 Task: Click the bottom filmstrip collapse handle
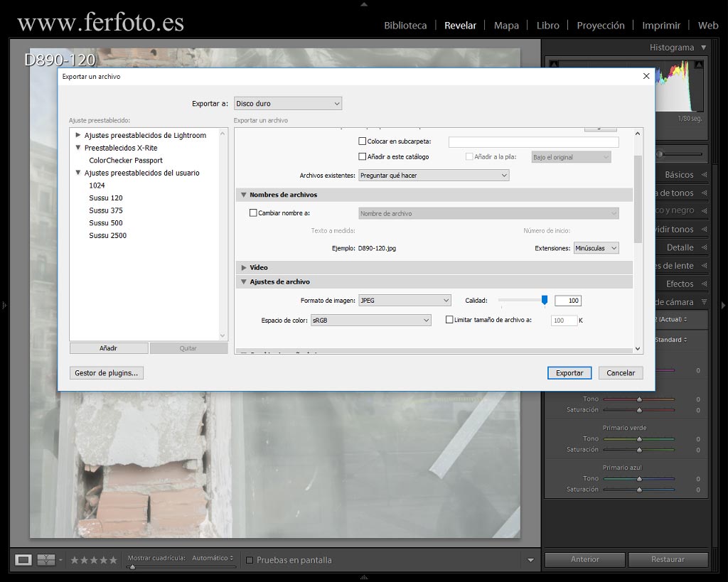(x=364, y=577)
